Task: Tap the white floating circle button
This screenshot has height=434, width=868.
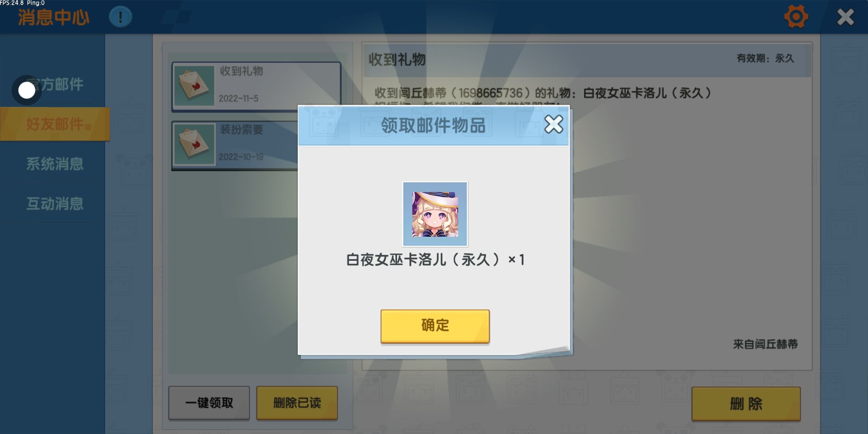Action: pos(27,90)
